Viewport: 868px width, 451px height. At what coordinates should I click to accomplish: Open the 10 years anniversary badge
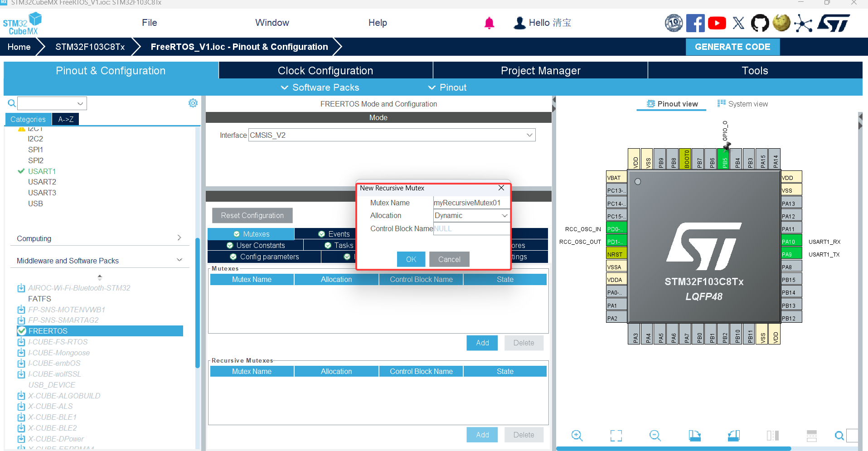(674, 23)
